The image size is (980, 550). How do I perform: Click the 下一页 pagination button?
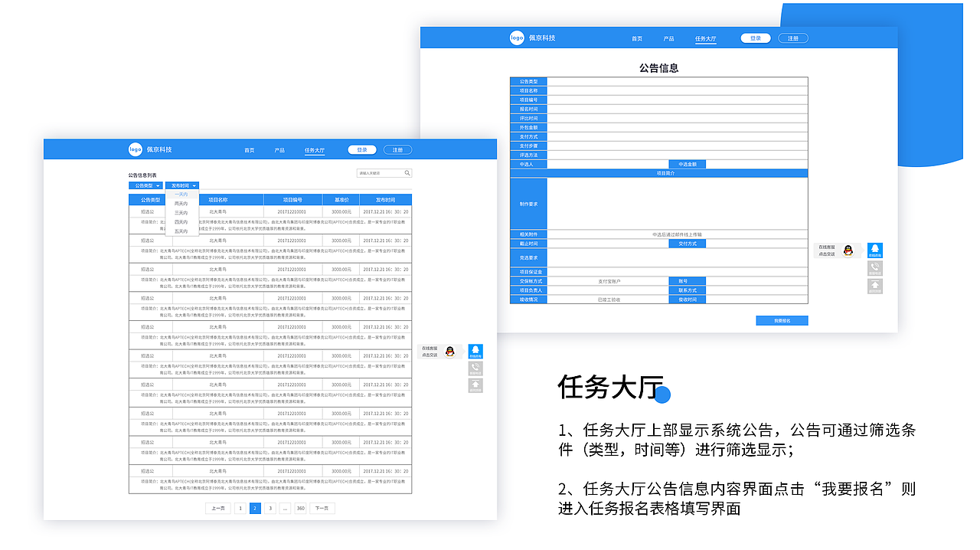pyautogui.click(x=321, y=508)
